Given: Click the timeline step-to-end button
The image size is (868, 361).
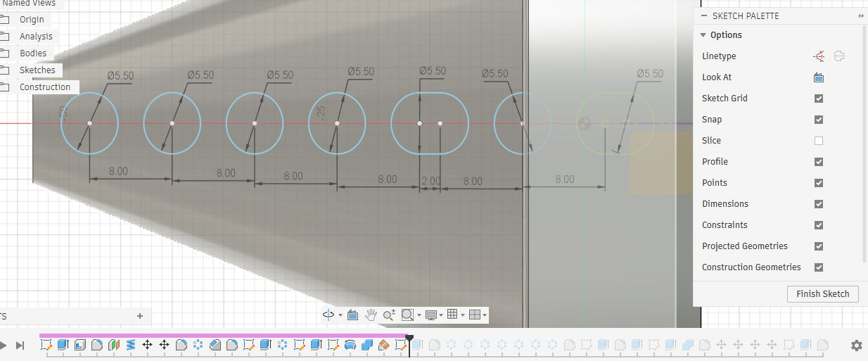Looking at the screenshot, I should [x=20, y=346].
